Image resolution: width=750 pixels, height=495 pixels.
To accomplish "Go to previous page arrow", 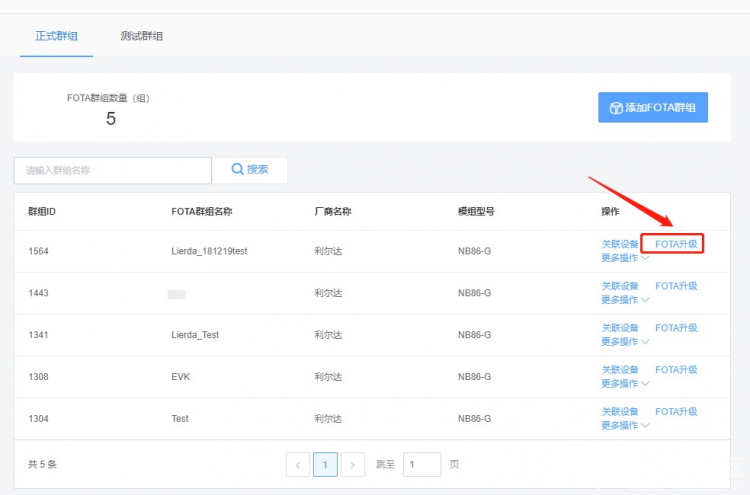I will click(x=298, y=464).
